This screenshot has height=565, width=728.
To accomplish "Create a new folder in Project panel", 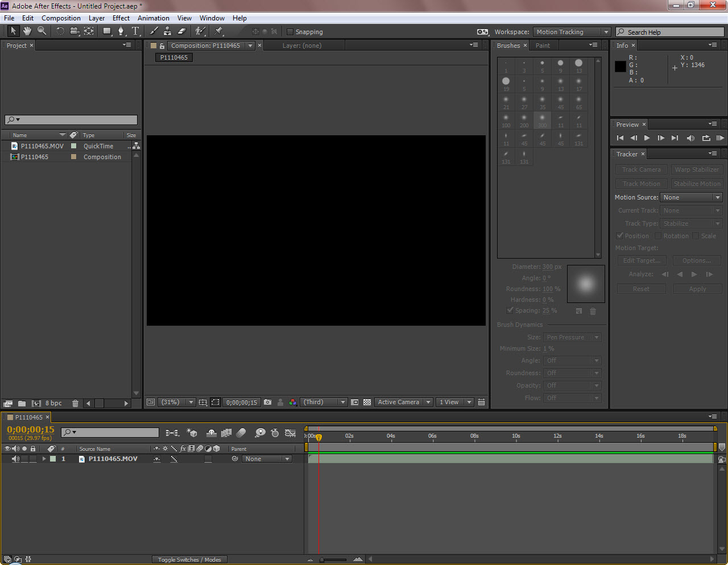I will [x=22, y=403].
